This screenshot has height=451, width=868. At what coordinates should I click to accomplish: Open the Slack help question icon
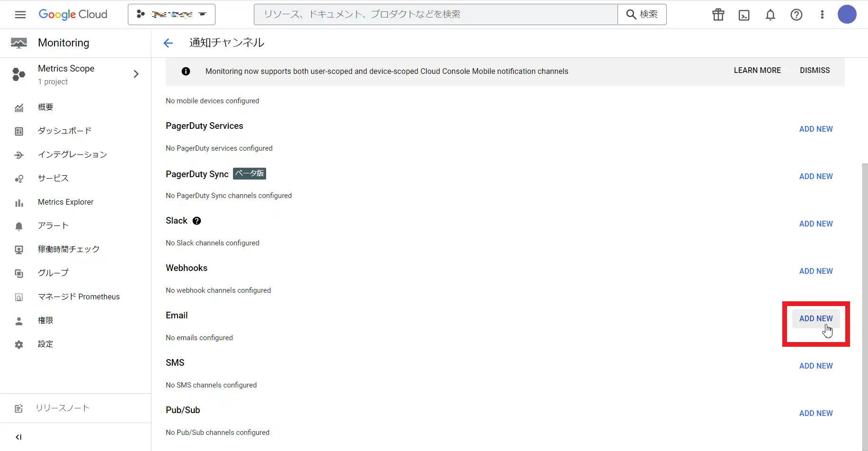tap(197, 221)
